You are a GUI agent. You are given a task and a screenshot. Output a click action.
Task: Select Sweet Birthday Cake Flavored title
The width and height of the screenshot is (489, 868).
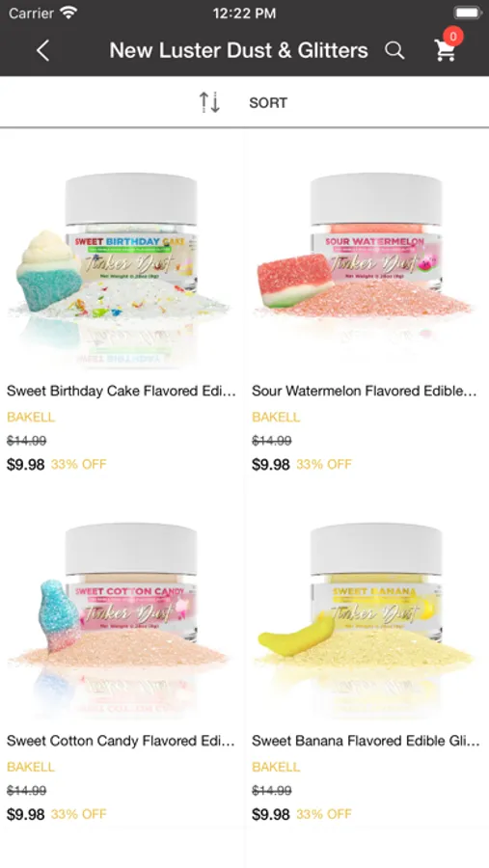[x=122, y=391]
